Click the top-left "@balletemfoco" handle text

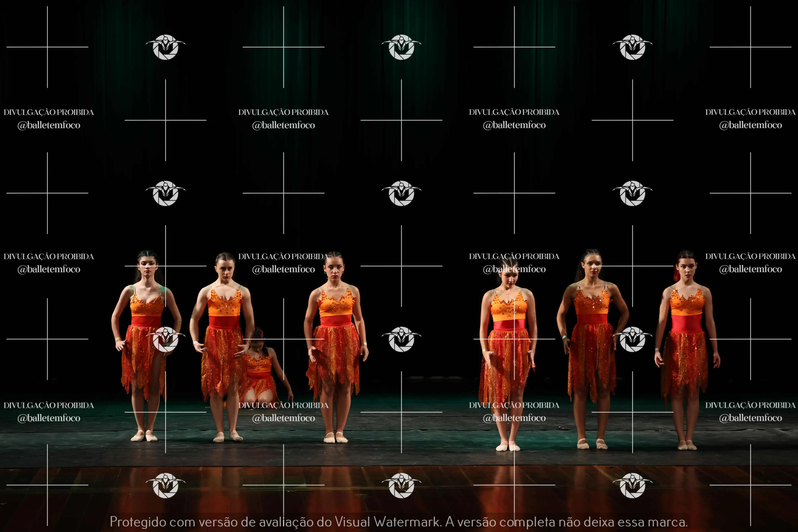coord(49,125)
